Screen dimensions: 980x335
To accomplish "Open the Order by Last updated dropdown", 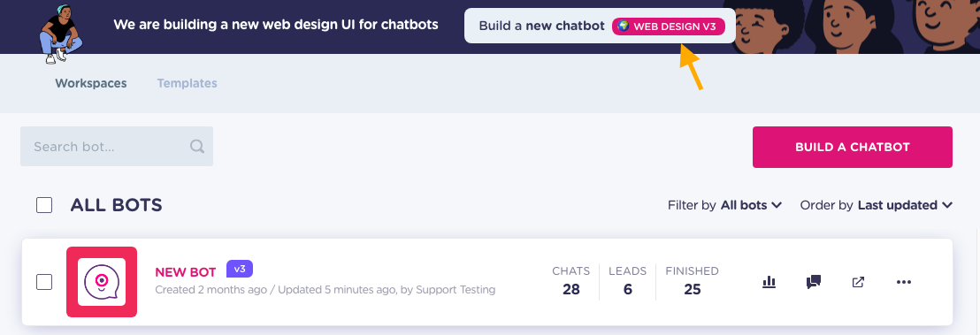I will tap(876, 205).
